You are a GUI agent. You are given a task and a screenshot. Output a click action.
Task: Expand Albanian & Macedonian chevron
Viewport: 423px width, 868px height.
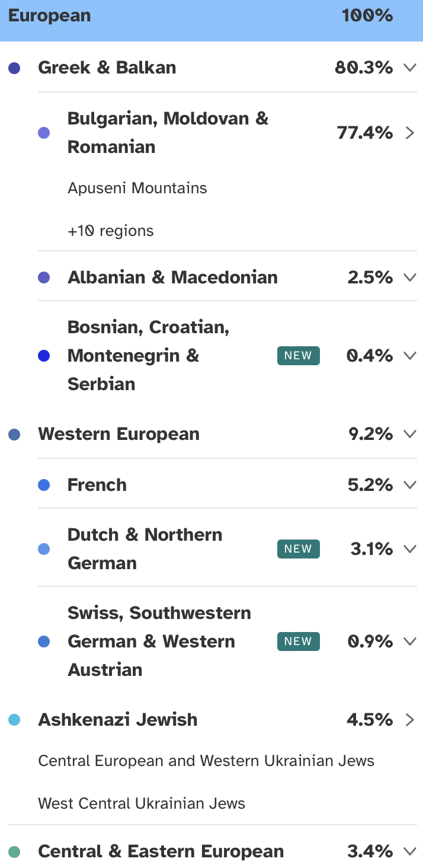pos(410,277)
